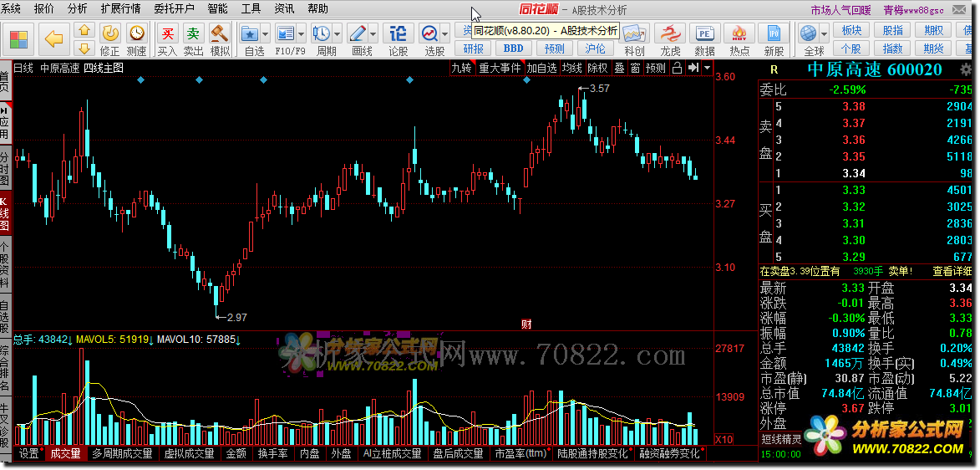Click the lock icon in chart toolbar

(677, 68)
